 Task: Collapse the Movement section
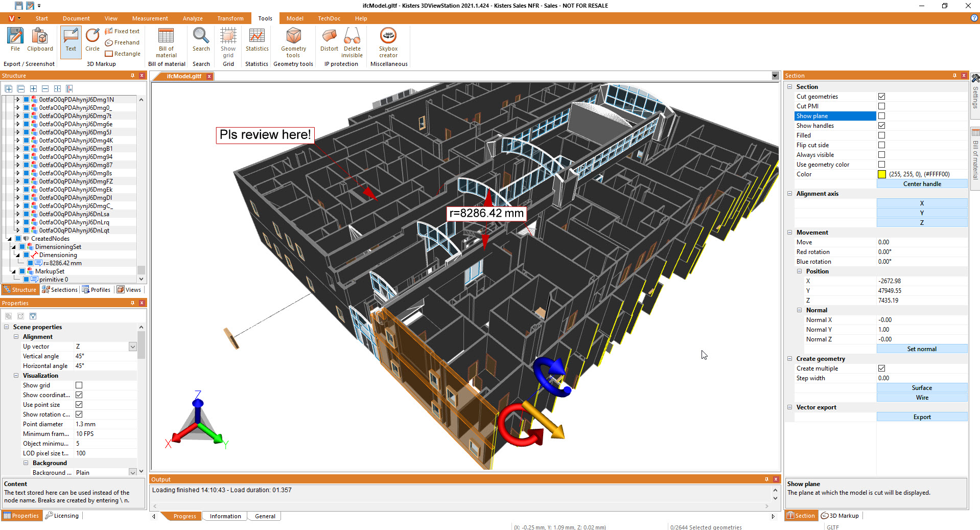tap(789, 233)
